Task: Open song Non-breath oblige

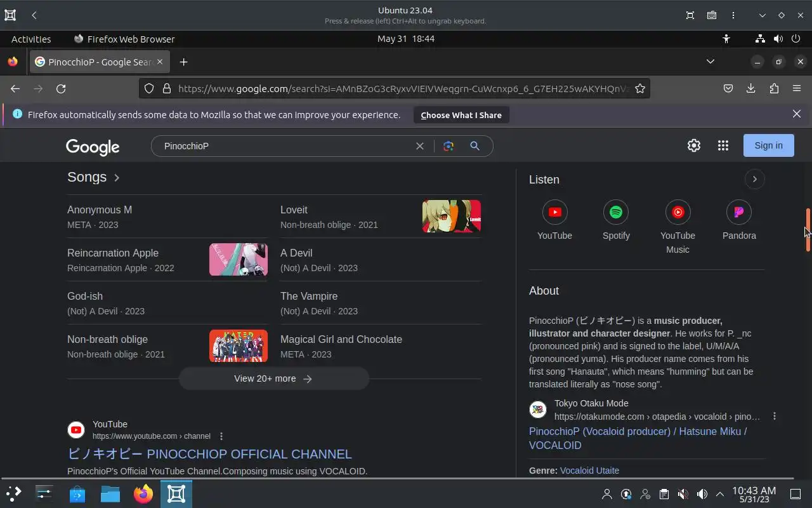Action: tap(107, 340)
